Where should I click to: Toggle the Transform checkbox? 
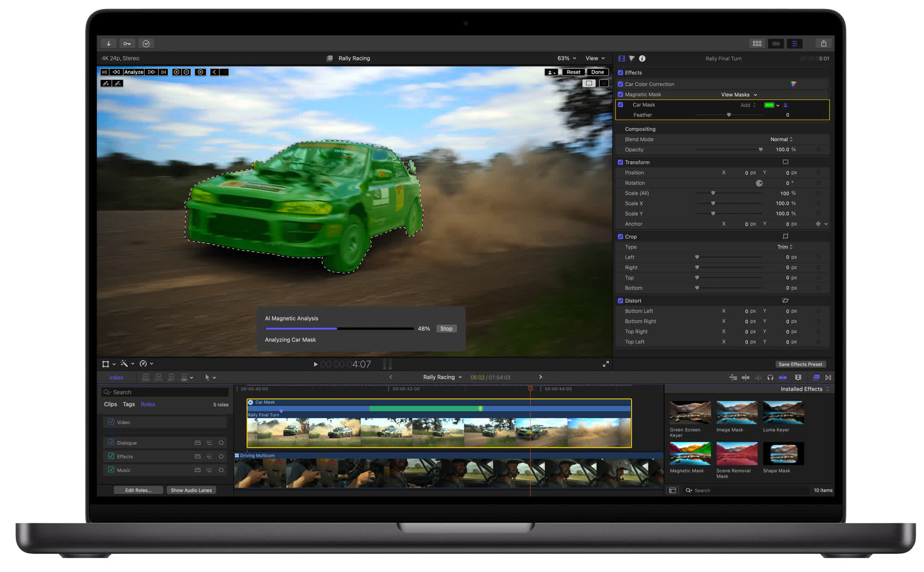pyautogui.click(x=620, y=162)
